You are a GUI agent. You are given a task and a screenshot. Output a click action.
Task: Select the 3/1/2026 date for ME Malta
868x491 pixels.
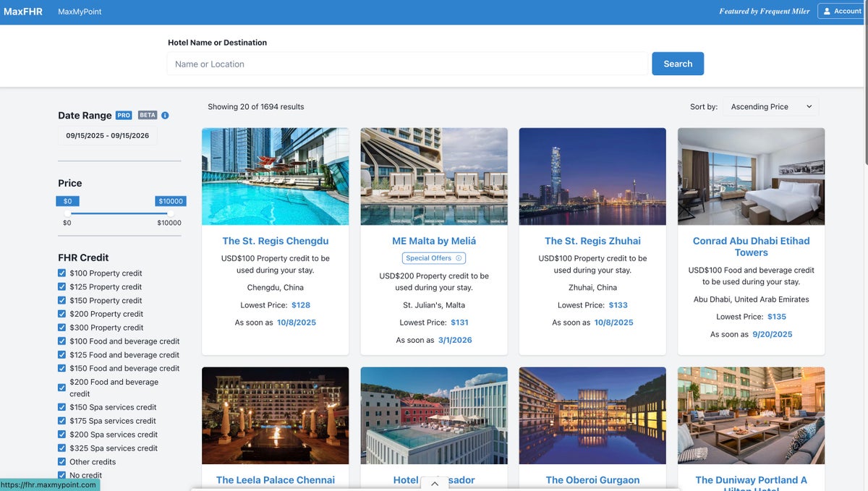point(455,340)
